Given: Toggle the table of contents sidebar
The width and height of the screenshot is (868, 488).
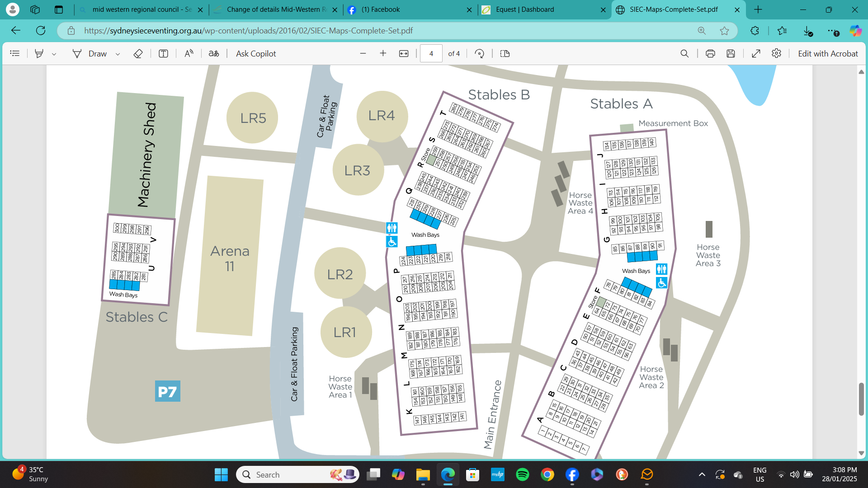Looking at the screenshot, I should click(x=15, y=54).
